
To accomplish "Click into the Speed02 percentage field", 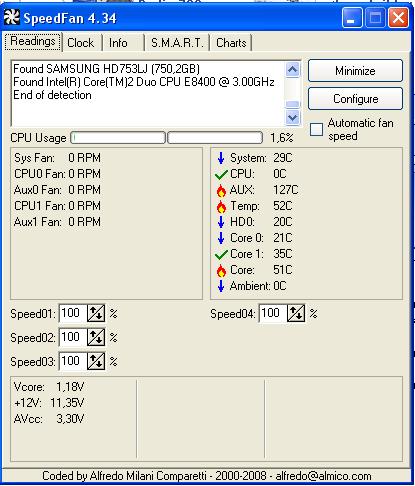I will 73,337.
